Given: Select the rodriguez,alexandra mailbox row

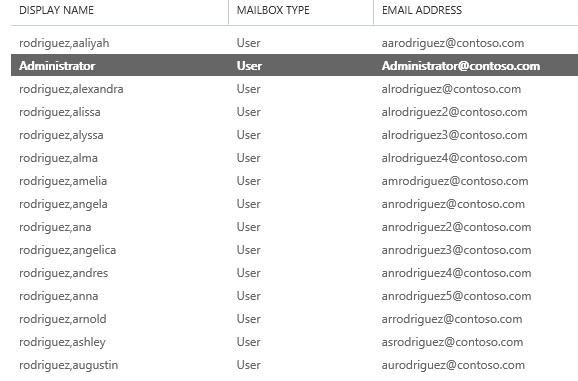Looking at the screenshot, I should 295,89.
